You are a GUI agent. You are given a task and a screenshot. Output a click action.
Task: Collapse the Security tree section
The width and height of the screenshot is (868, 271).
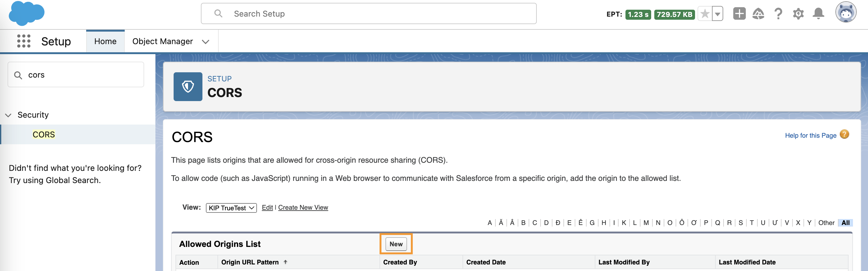tap(8, 115)
